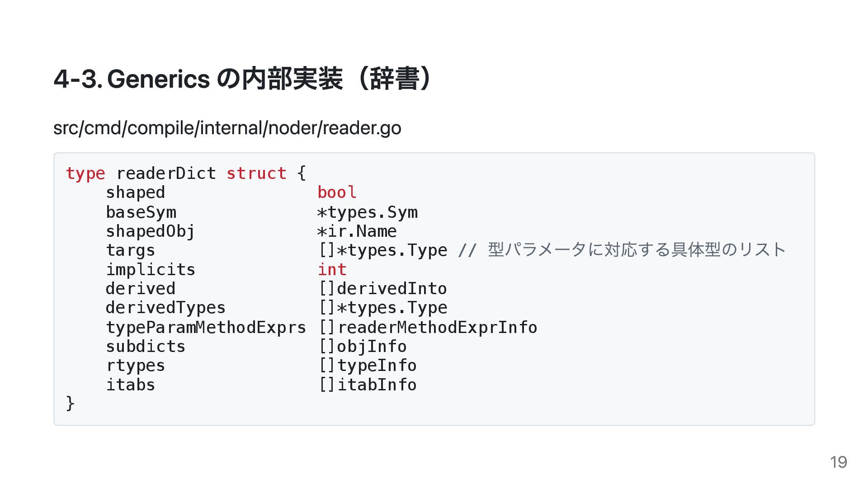868x488 pixels.
Task: Click the page number 19
Action: [x=839, y=462]
